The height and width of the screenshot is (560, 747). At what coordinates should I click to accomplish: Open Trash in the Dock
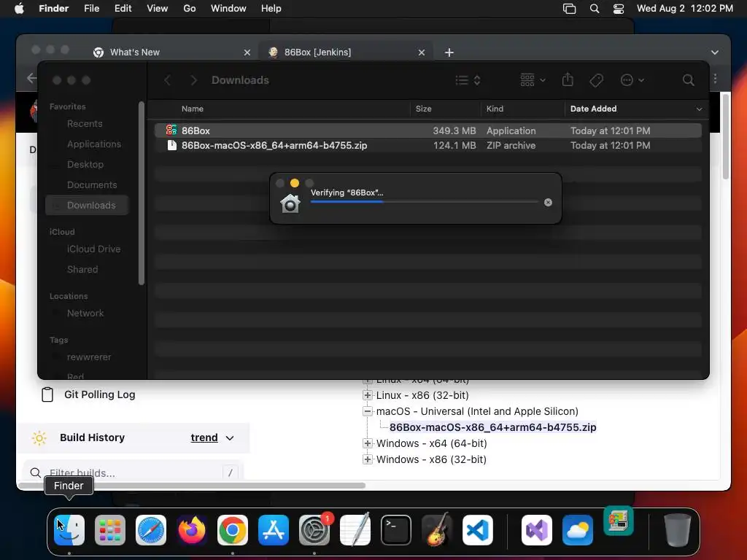(x=677, y=530)
